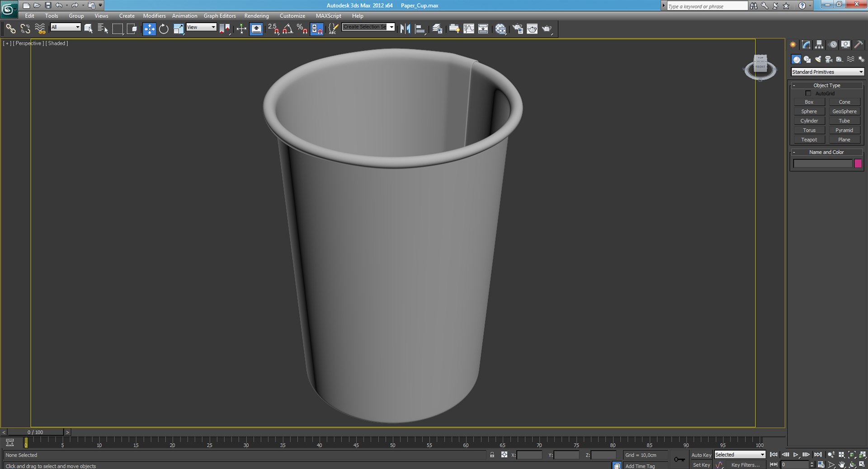Activate Select and Rotate tool
This screenshot has width=868, height=469.
(x=164, y=29)
